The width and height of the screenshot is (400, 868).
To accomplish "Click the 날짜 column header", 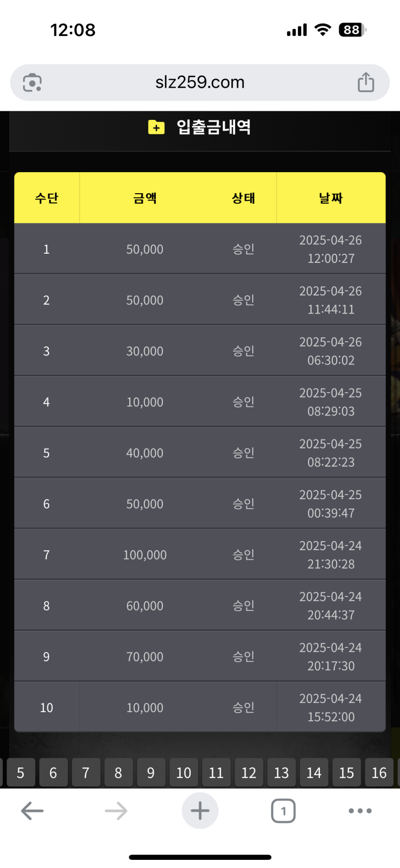I will (331, 198).
